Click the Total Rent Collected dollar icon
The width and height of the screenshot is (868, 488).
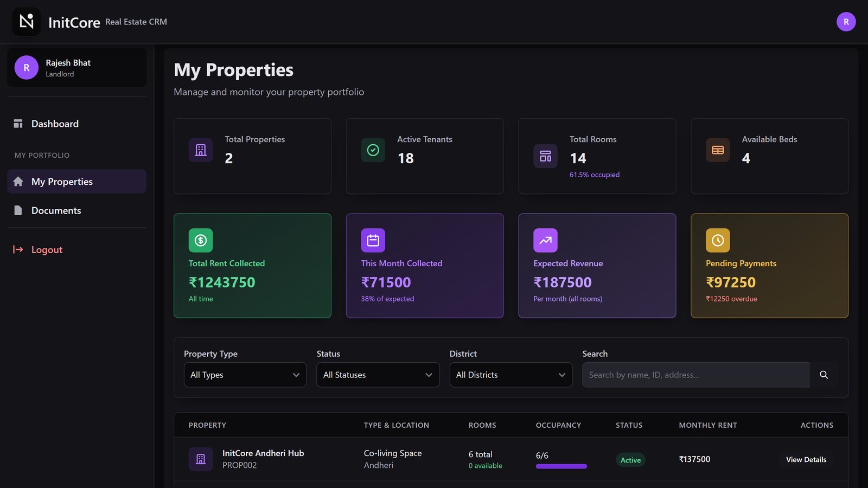coord(201,240)
